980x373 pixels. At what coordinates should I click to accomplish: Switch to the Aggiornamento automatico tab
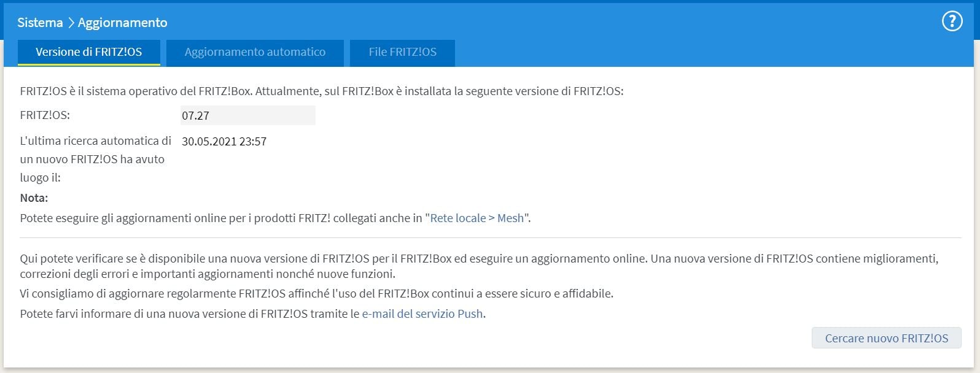click(255, 52)
